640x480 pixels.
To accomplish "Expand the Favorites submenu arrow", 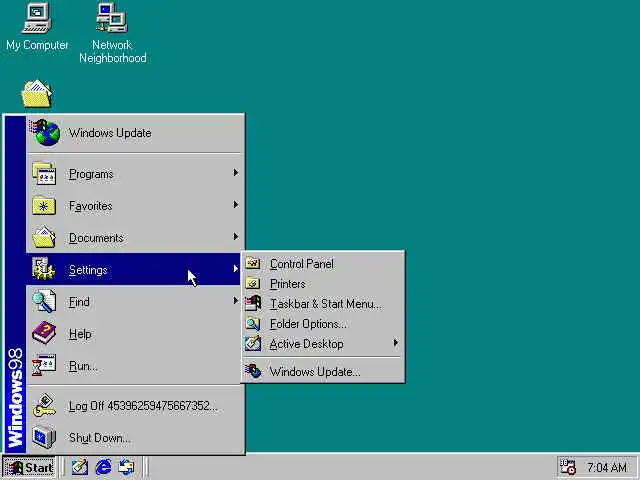I will (x=236, y=204).
